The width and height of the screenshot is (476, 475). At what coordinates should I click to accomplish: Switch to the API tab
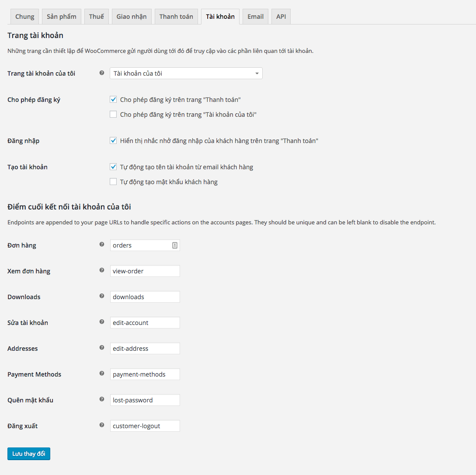pyautogui.click(x=281, y=17)
